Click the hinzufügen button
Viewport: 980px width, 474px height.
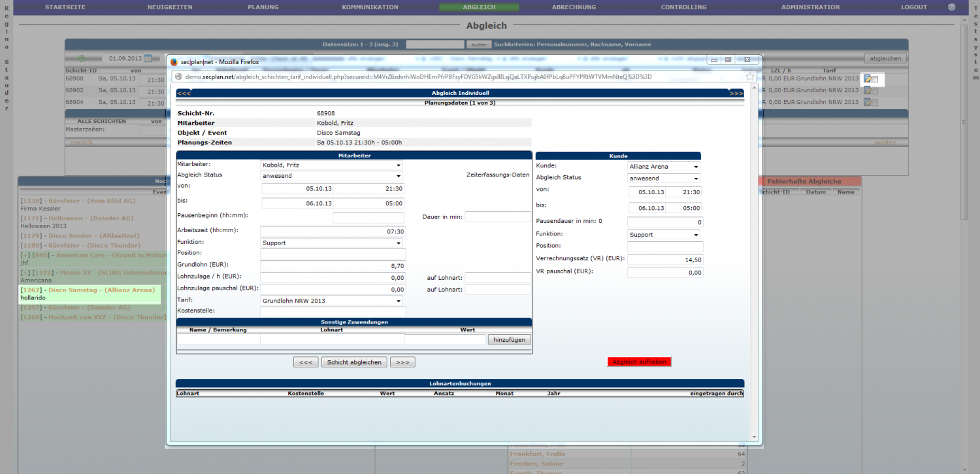coord(510,340)
